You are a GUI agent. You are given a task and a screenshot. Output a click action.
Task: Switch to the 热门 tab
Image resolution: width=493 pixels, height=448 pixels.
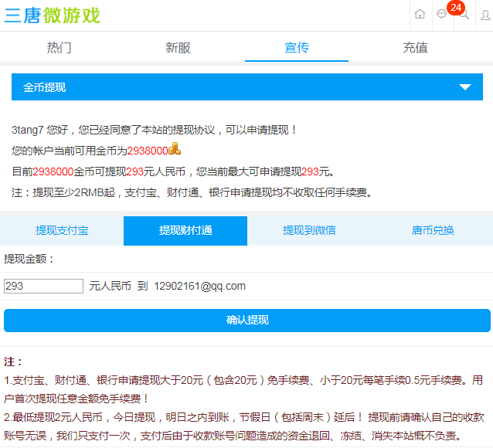[x=59, y=48]
